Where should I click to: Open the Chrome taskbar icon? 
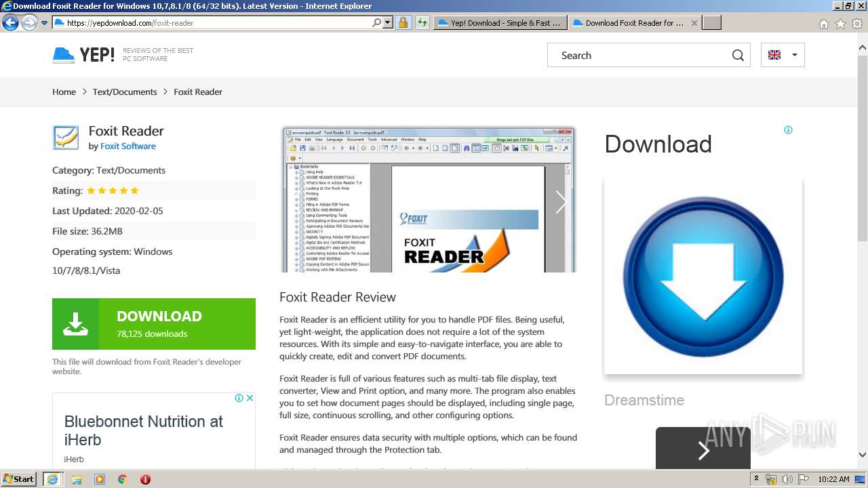click(123, 479)
